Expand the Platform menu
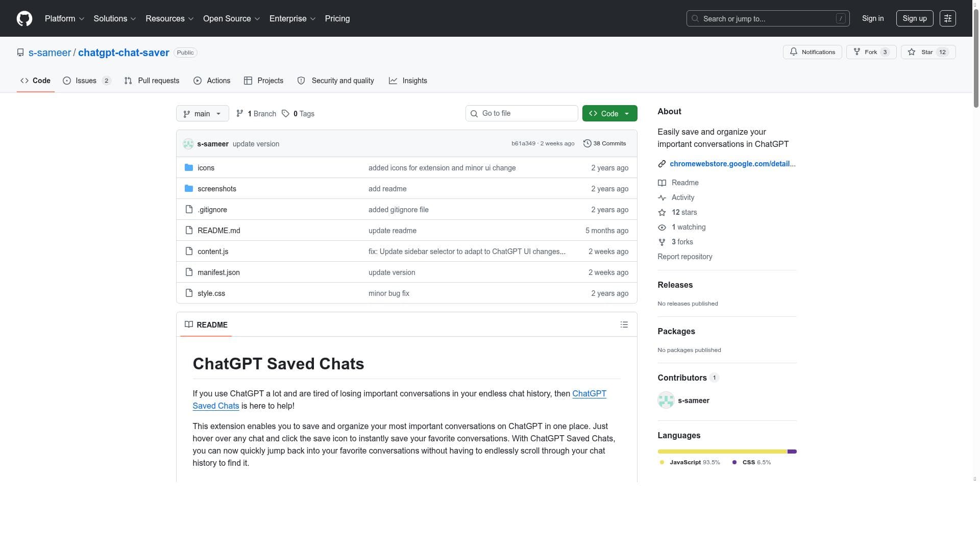This screenshot has height=551, width=980. coord(64,18)
